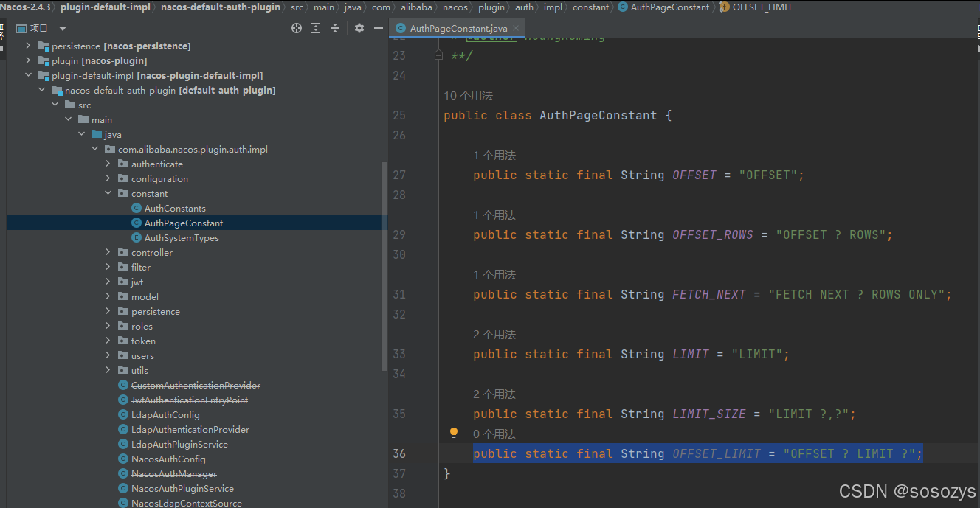The image size is (980, 508).
Task: Select the utils package folder
Action: tap(139, 370)
